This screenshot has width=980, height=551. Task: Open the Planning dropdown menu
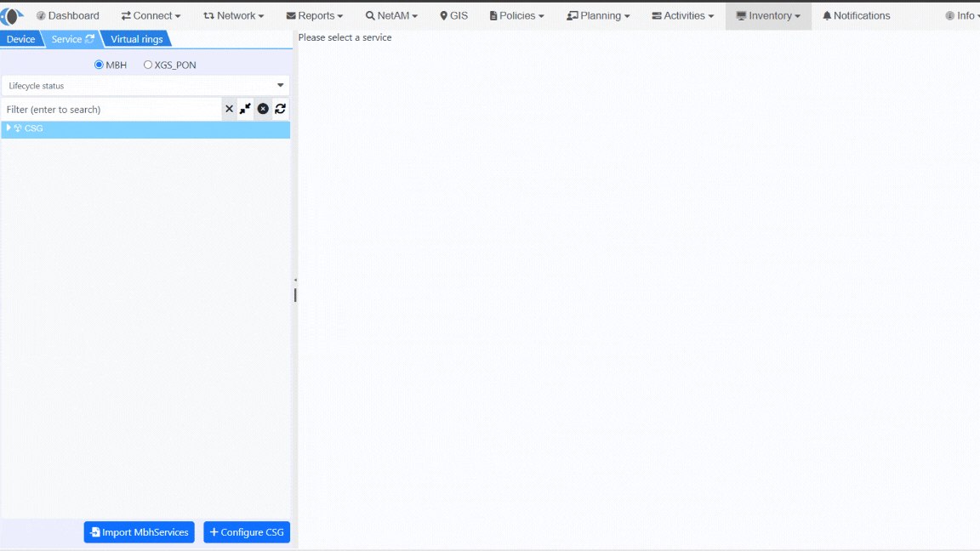click(x=598, y=15)
